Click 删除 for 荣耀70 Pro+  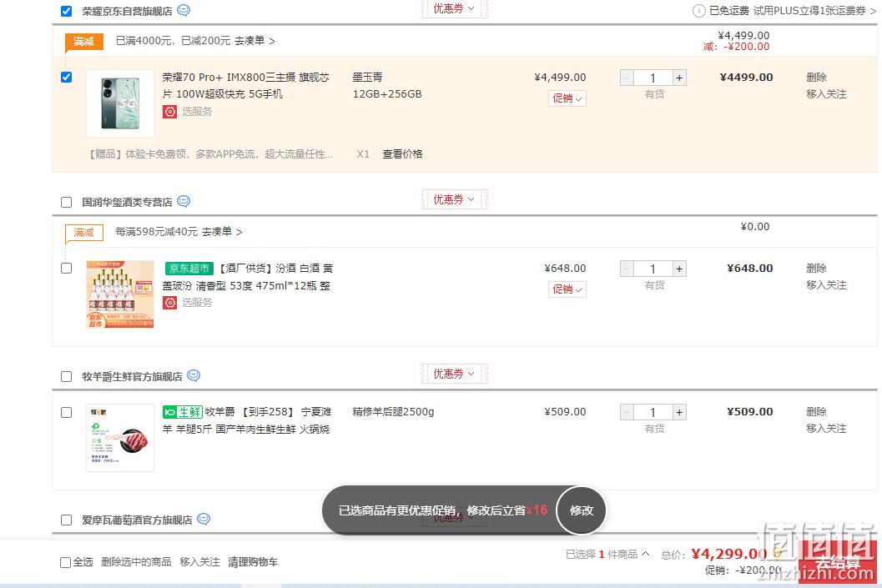[x=816, y=77]
